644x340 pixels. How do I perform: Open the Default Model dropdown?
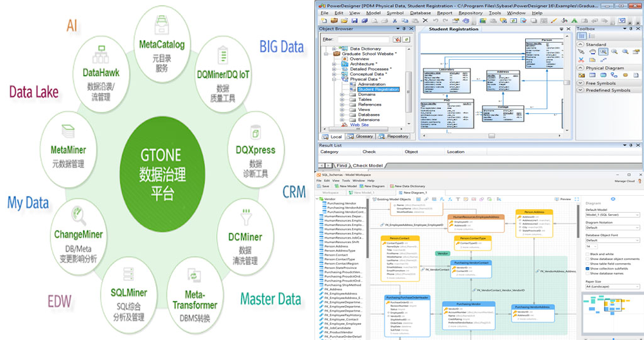click(613, 215)
